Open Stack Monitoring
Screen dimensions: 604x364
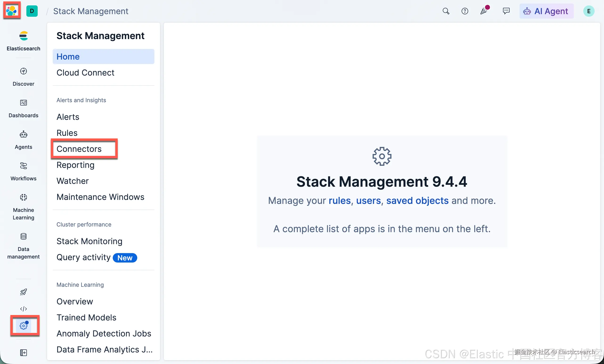point(89,241)
